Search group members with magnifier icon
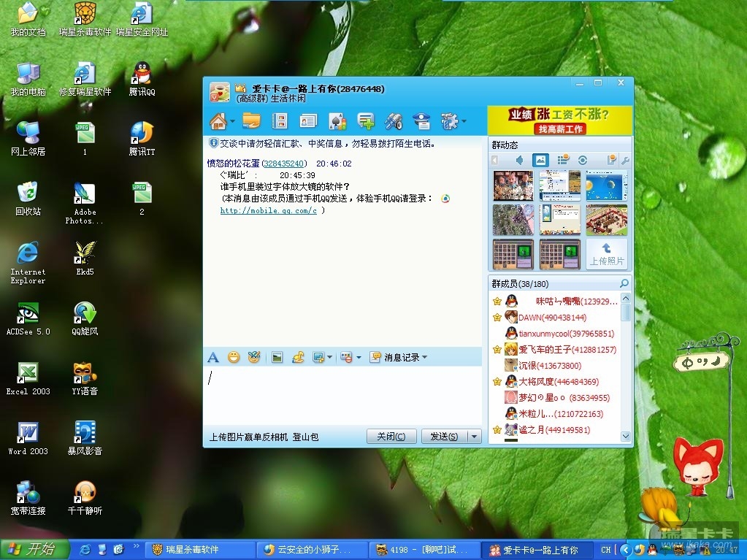This screenshot has height=560, width=747. point(624,283)
